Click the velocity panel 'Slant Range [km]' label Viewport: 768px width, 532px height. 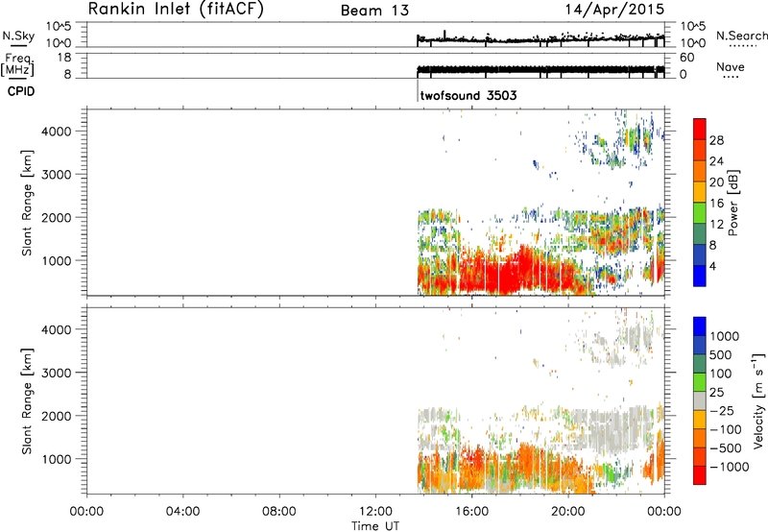pyautogui.click(x=27, y=401)
